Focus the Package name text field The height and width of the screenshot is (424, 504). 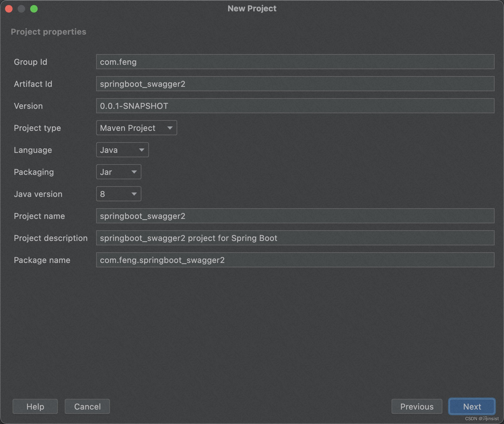295,260
